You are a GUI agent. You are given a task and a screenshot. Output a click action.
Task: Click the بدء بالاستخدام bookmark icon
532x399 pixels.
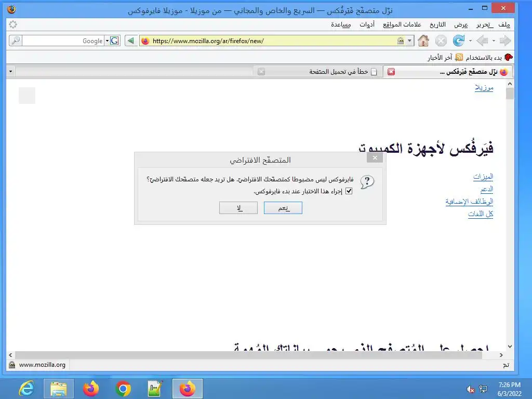coord(508,57)
